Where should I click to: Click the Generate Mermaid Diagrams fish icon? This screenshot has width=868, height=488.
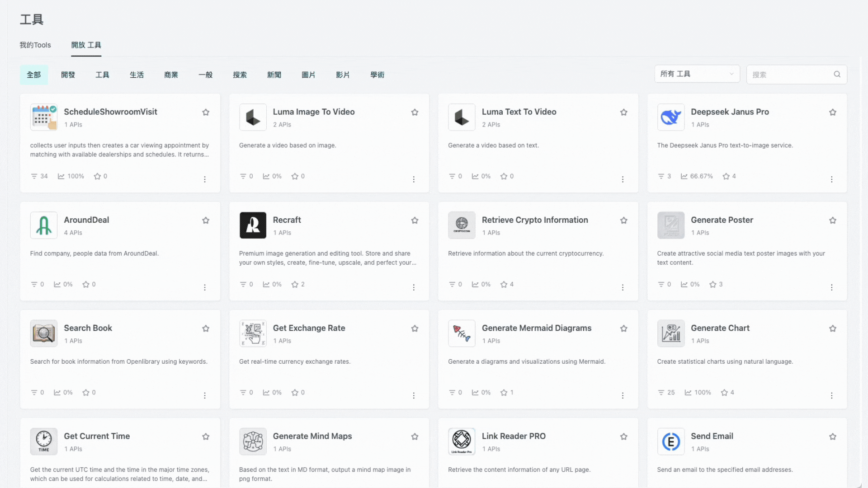(x=462, y=333)
